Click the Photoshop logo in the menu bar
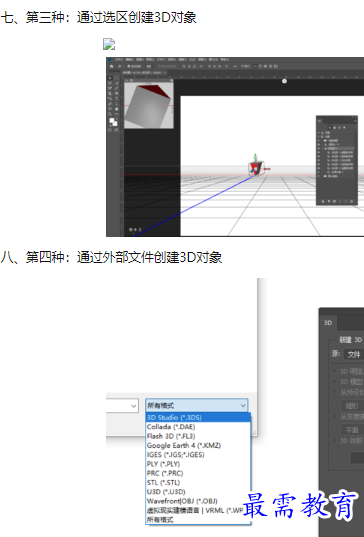364x537 pixels. 110,60
